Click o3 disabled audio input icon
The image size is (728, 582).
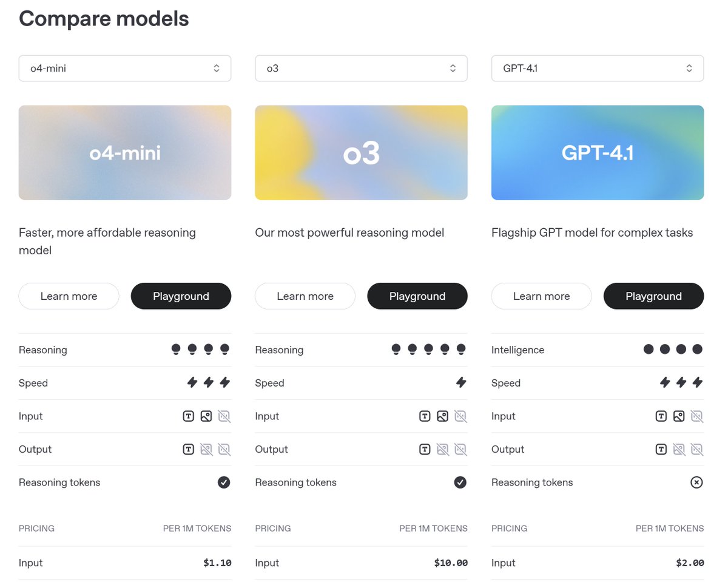pyautogui.click(x=460, y=416)
